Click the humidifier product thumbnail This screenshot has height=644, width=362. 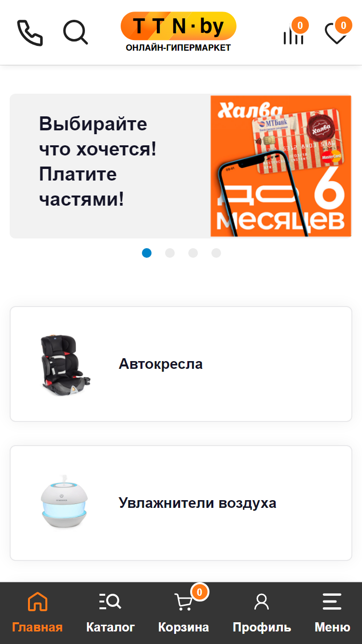(65, 503)
